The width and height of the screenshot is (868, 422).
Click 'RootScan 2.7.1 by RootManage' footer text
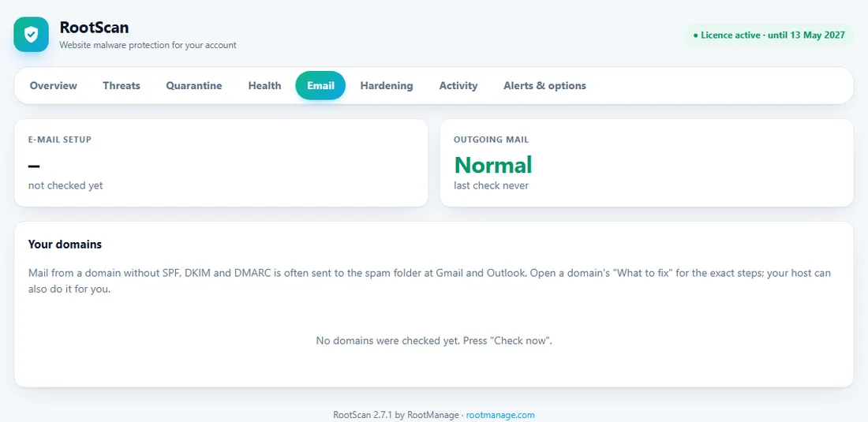click(x=396, y=415)
